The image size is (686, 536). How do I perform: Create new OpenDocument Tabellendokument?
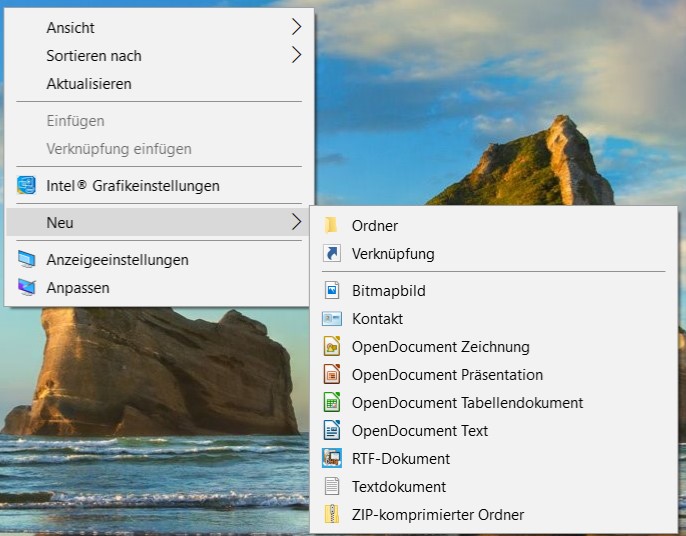(x=494, y=403)
